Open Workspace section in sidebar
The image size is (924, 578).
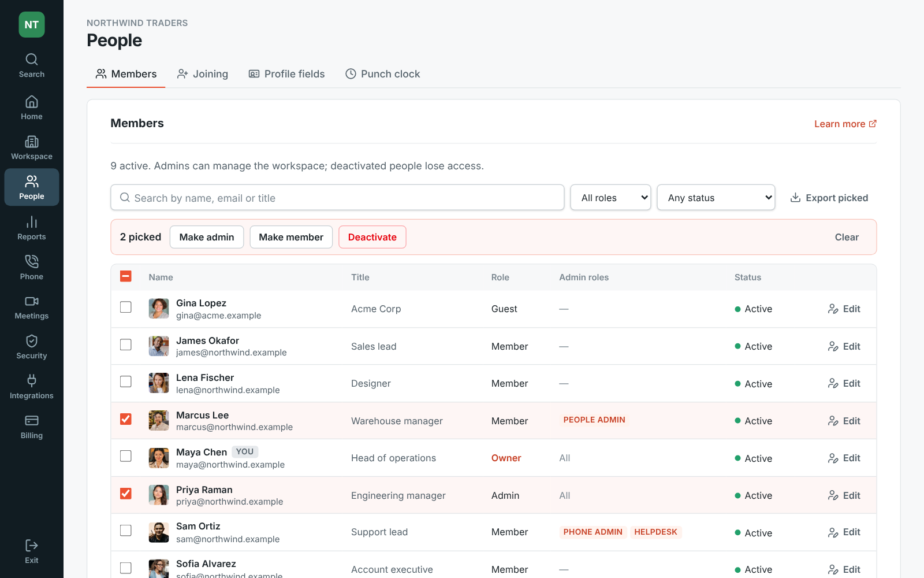tap(32, 148)
